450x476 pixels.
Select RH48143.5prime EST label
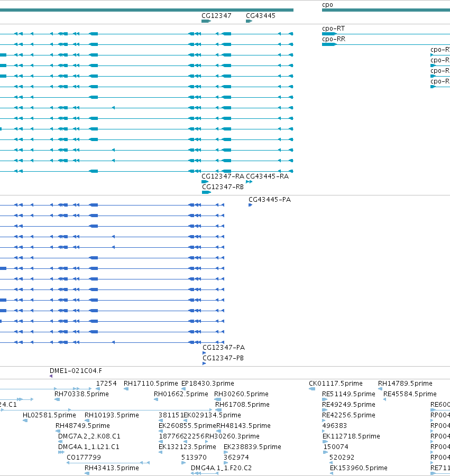click(x=243, y=426)
